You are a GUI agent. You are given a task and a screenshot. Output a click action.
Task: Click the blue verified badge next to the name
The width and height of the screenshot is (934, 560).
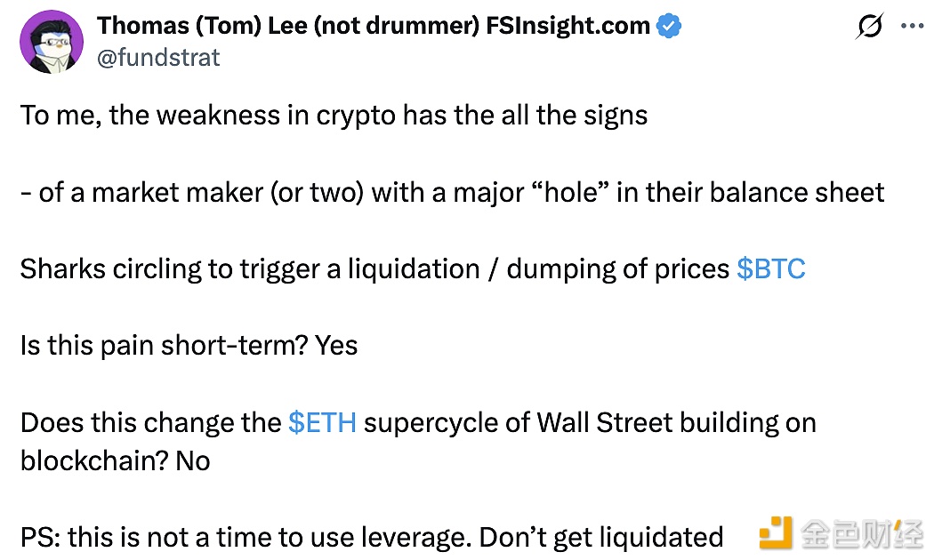coord(669,25)
